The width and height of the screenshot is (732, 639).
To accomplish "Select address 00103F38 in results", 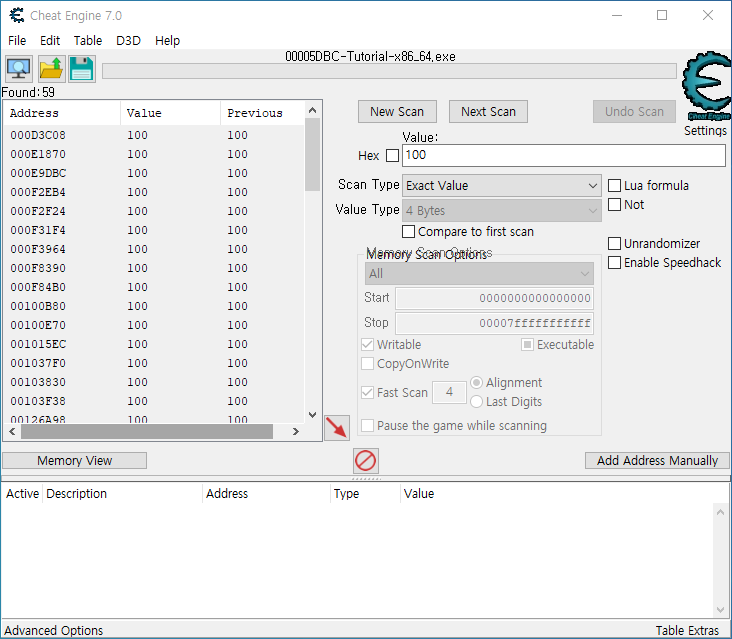I will coord(38,401).
